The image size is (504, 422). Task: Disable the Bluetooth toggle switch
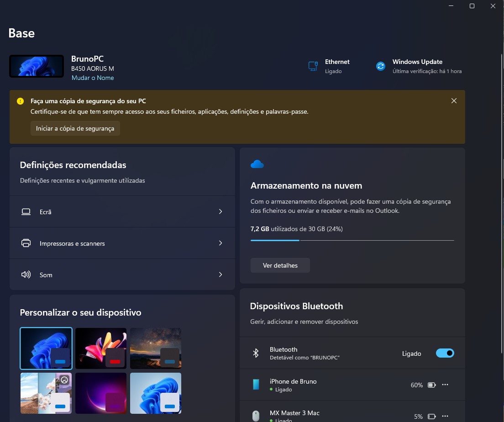tap(445, 353)
